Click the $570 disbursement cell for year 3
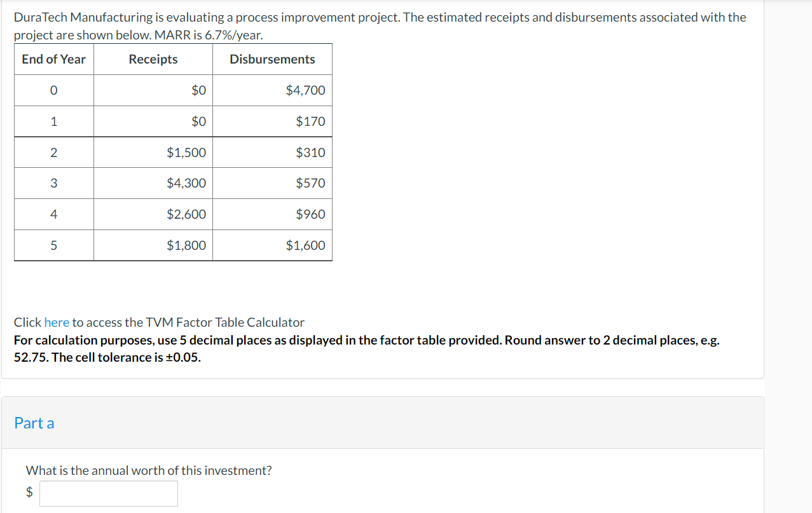 312,183
